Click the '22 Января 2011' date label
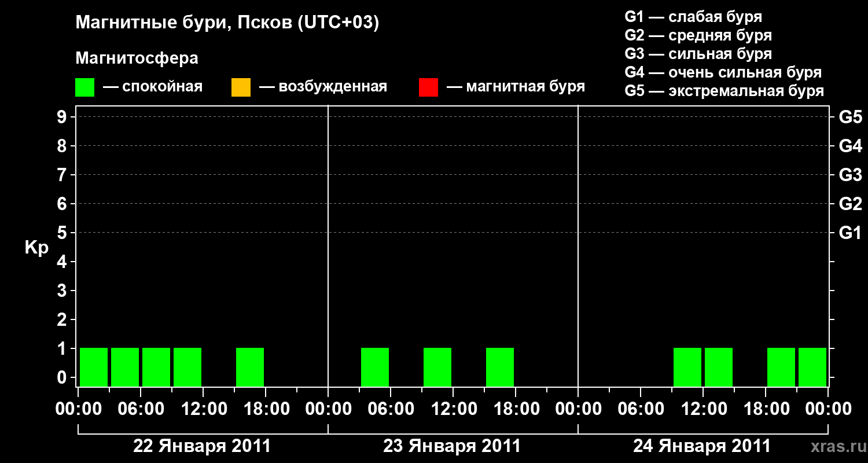The width and height of the screenshot is (868, 463). click(x=202, y=446)
